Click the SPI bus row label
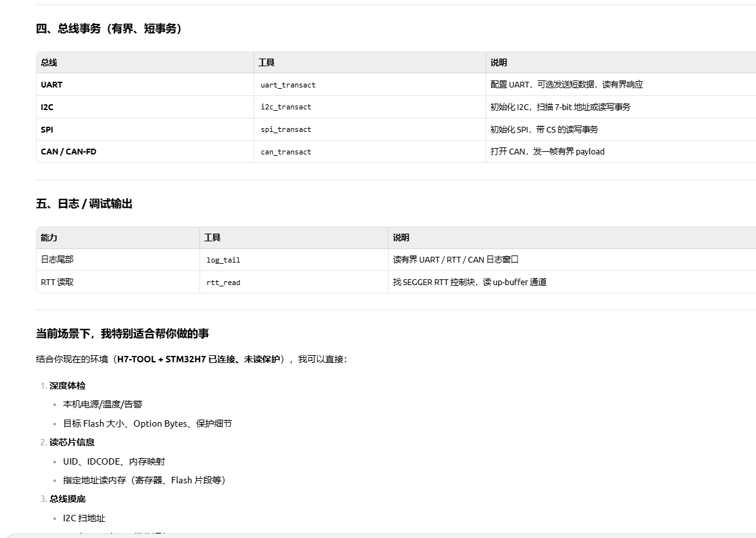The image size is (756, 538). pyautogui.click(x=47, y=130)
